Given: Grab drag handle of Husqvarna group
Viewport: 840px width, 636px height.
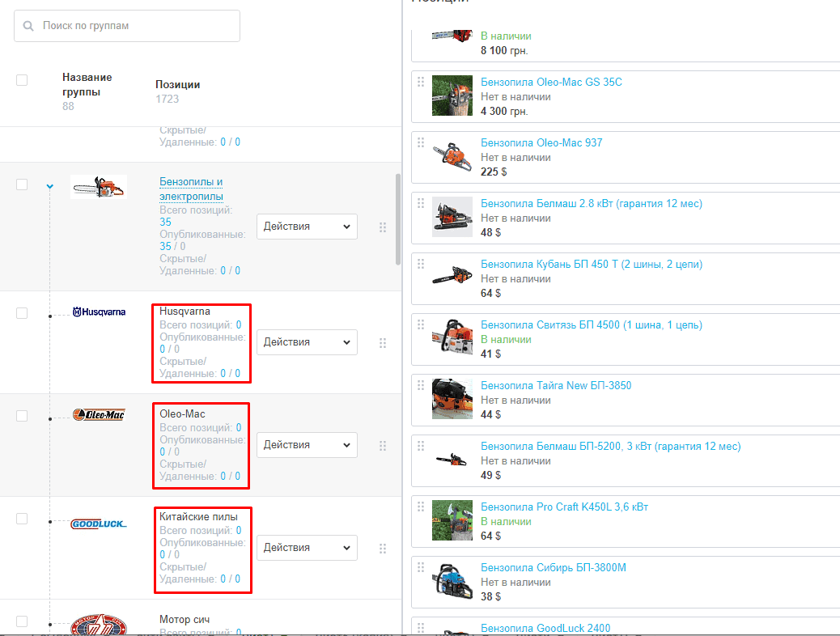Looking at the screenshot, I should click(x=383, y=343).
